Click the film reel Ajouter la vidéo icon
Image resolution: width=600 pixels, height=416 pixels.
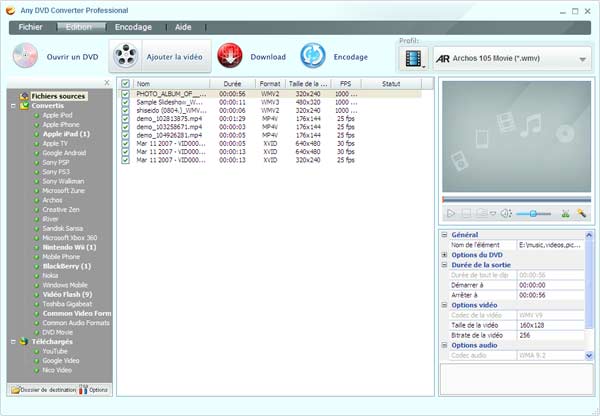pos(126,56)
